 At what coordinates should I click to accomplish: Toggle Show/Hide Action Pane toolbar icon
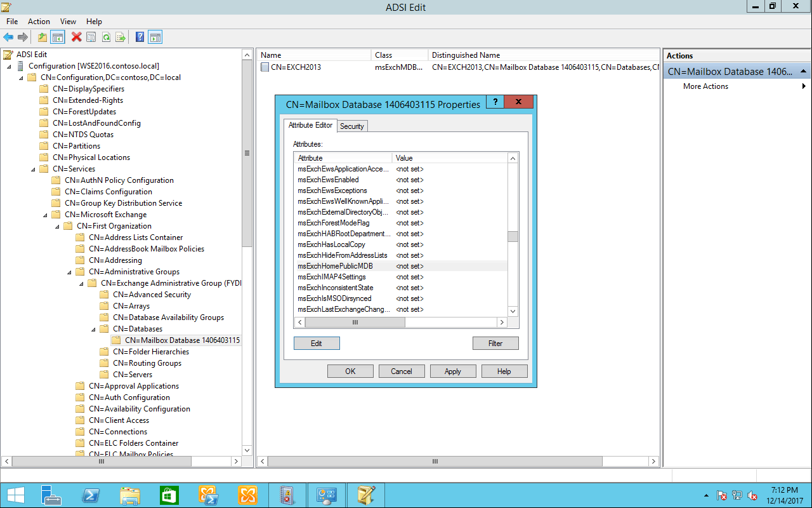pos(155,37)
